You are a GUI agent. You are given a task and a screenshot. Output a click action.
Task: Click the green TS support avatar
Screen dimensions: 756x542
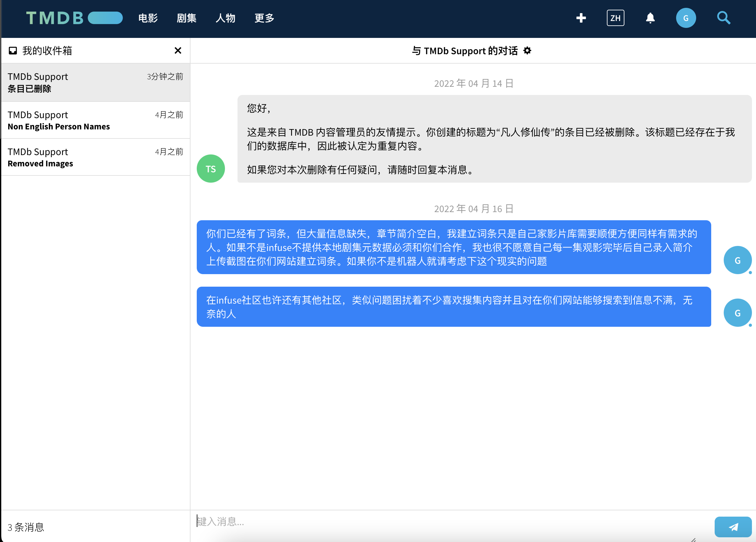[211, 169]
